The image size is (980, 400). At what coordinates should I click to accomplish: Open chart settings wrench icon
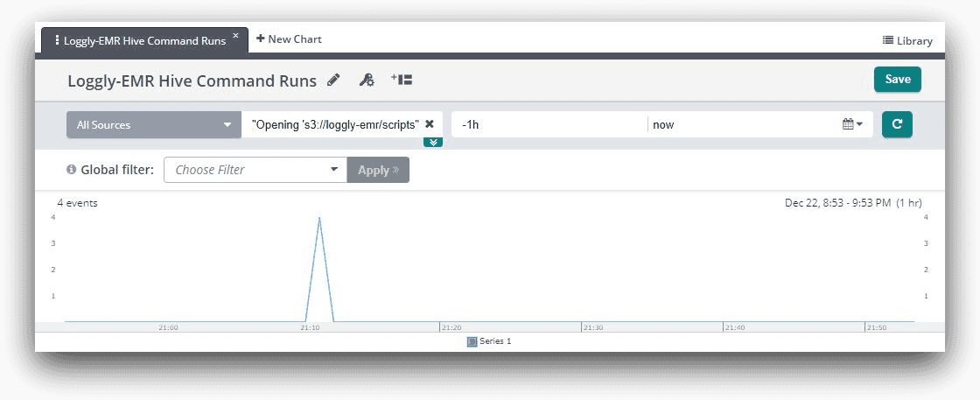point(367,81)
